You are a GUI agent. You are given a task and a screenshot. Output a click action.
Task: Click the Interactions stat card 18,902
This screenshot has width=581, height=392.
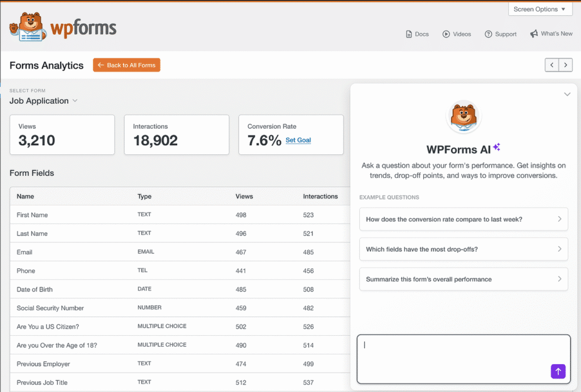tap(177, 134)
